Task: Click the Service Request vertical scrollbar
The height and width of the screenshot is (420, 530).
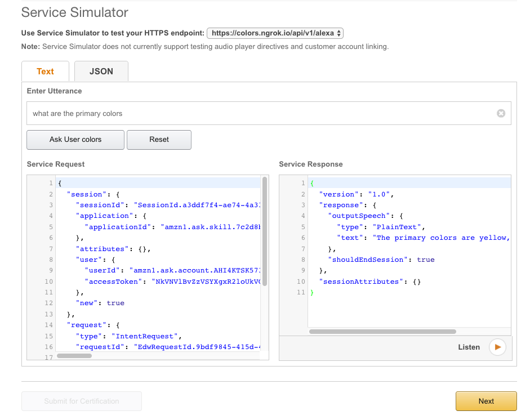Action: click(265, 231)
